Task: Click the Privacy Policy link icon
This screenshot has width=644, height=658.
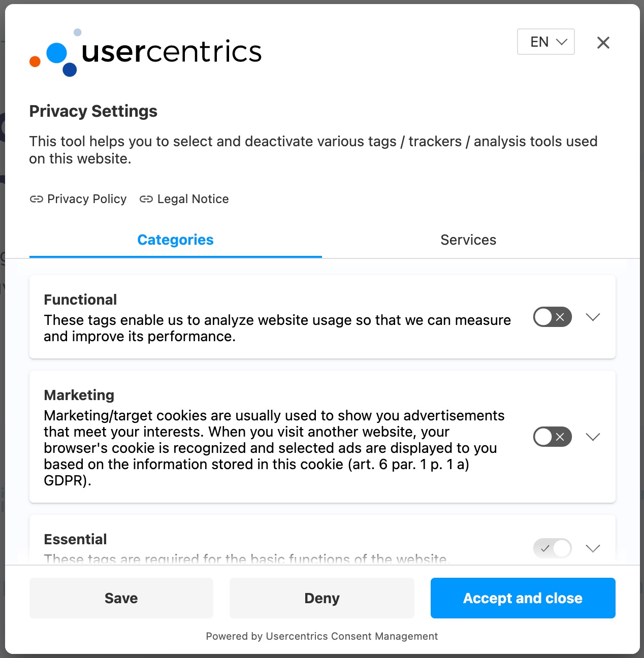Action: point(36,199)
